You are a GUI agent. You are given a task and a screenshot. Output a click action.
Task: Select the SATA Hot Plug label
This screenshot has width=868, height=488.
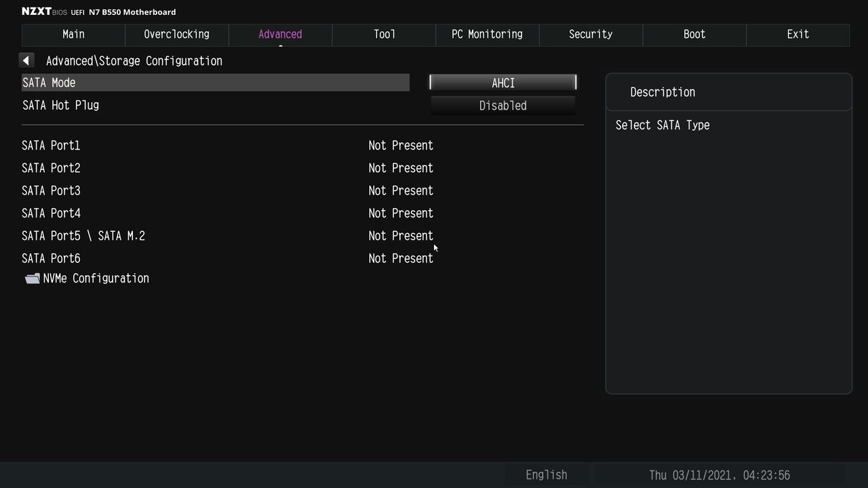click(60, 105)
